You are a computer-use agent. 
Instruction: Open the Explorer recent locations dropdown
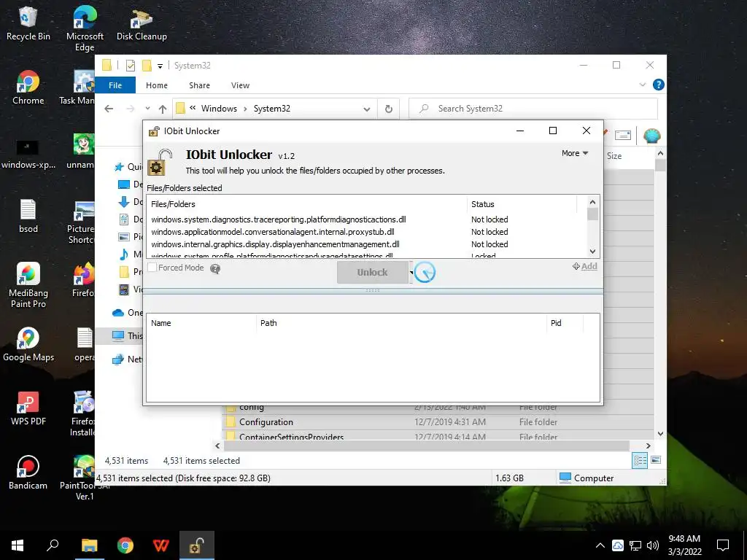(x=147, y=109)
